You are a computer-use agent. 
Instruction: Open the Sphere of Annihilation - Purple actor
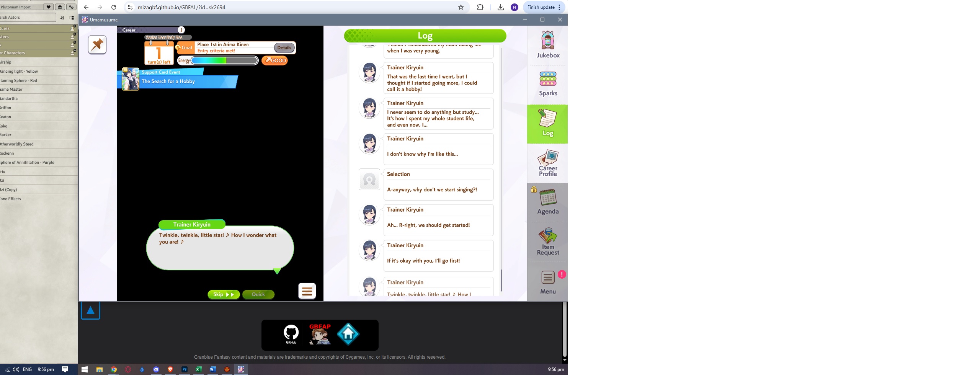(x=38, y=162)
